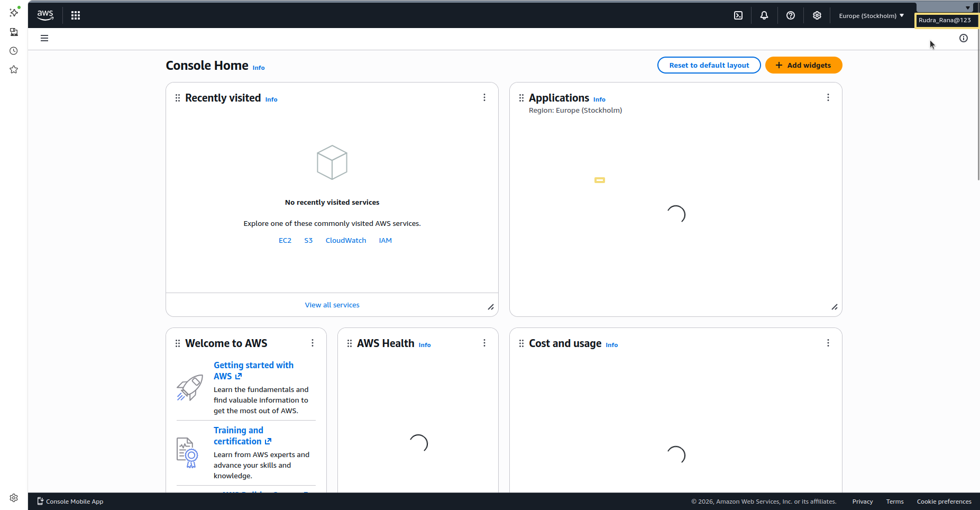980x510 pixels.
Task: Open the AWS Health widget three-dot menu
Action: tap(484, 343)
